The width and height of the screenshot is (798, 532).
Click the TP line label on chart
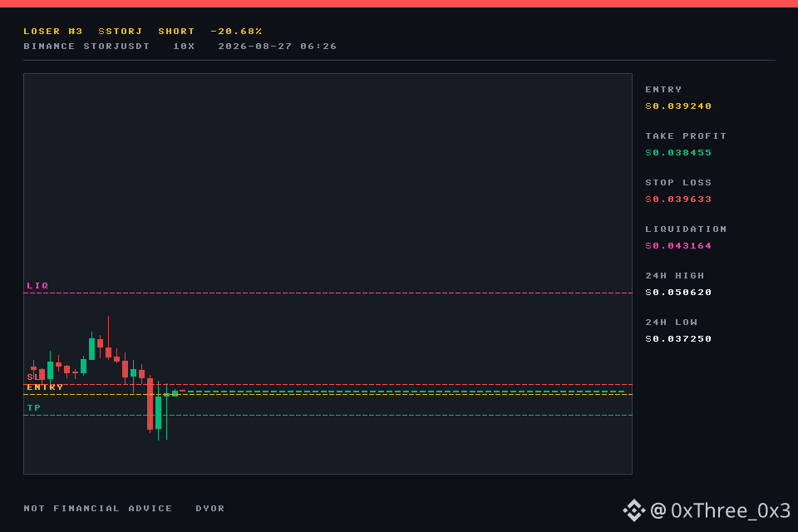pos(34,408)
